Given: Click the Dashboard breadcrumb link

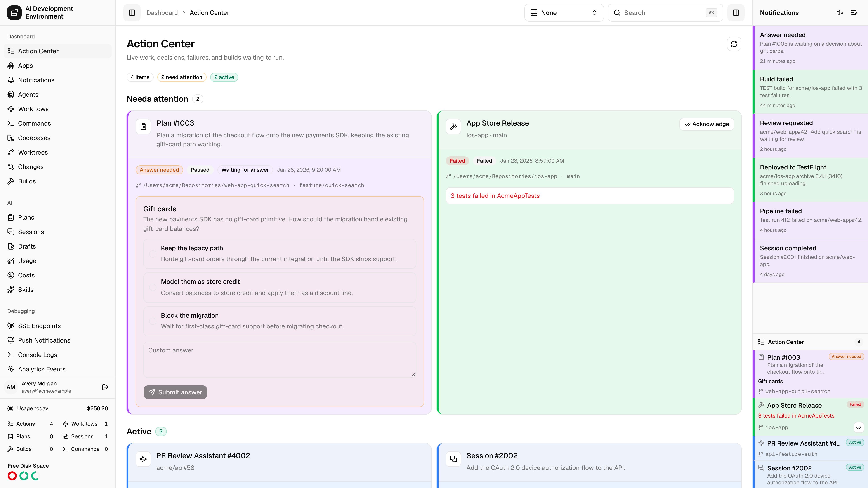Looking at the screenshot, I should point(162,13).
